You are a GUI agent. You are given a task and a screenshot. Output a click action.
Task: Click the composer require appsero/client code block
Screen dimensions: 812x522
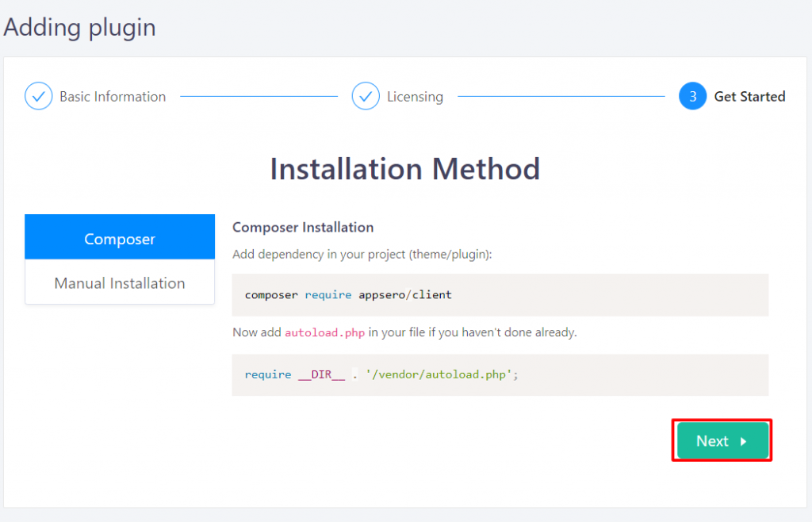pos(500,294)
